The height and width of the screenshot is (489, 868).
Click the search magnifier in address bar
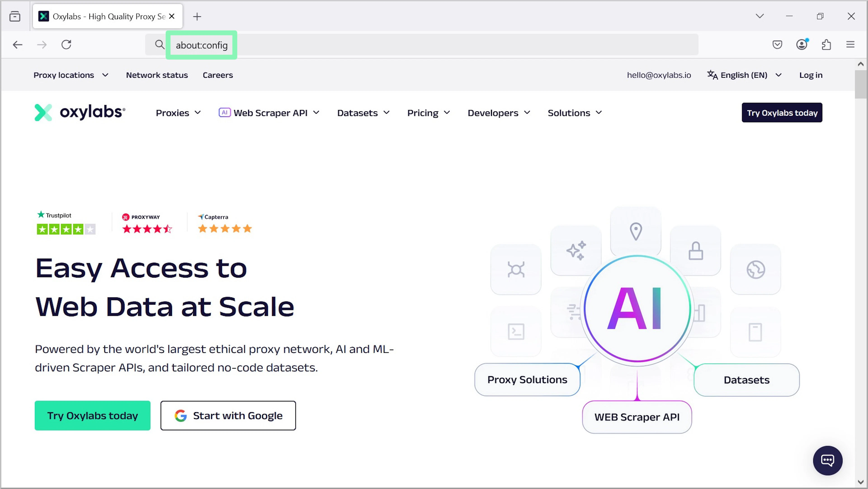pos(159,44)
